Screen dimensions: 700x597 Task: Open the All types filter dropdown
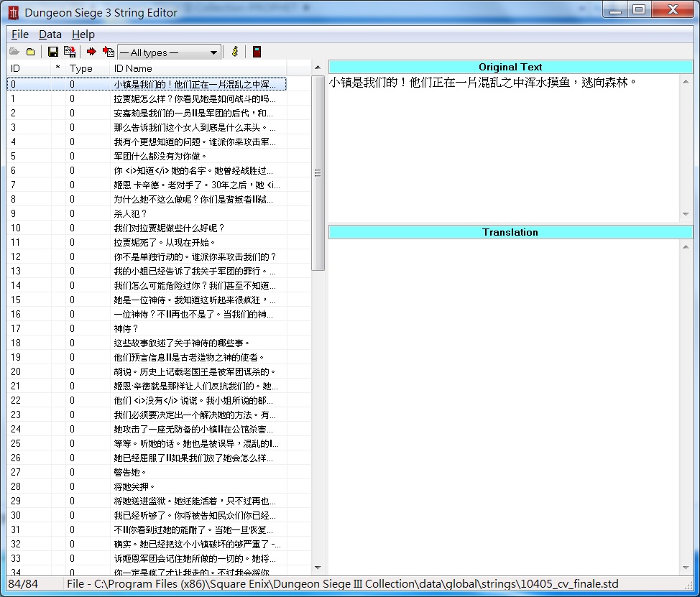pyautogui.click(x=169, y=52)
